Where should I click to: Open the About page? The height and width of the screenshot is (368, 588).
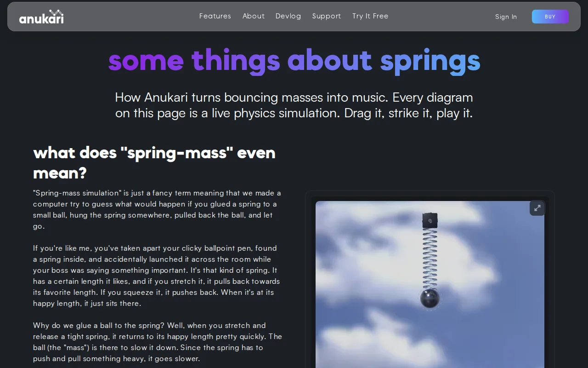tap(254, 16)
